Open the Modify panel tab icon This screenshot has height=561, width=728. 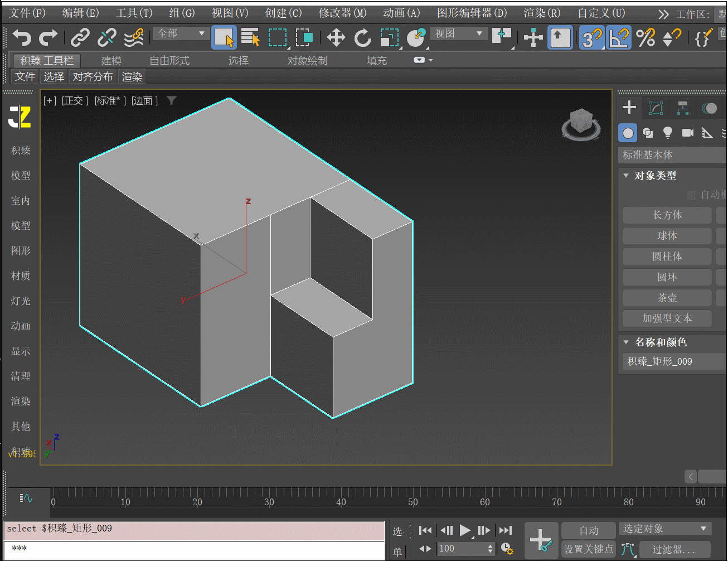[656, 108]
